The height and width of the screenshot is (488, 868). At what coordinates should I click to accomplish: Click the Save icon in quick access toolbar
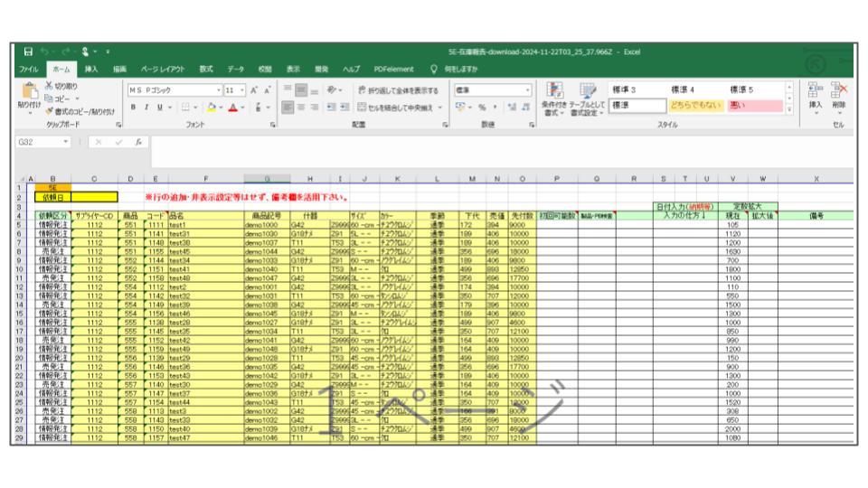tap(28, 52)
